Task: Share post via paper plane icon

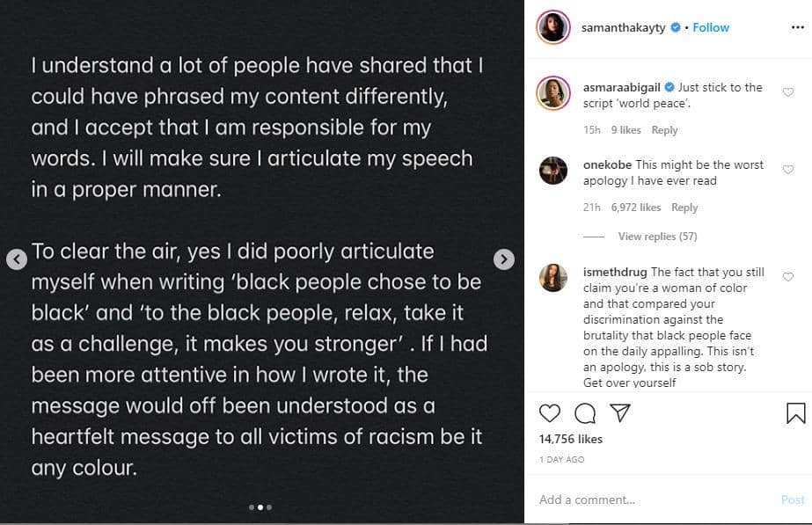Action: [619, 413]
